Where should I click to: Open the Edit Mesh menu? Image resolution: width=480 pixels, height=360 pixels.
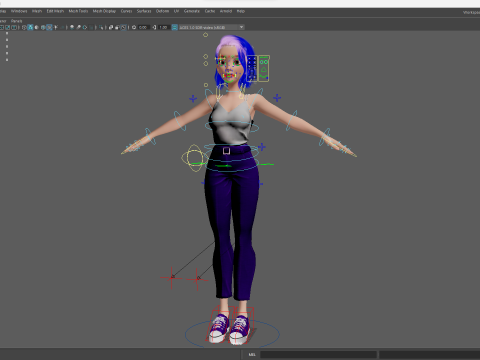[55, 11]
